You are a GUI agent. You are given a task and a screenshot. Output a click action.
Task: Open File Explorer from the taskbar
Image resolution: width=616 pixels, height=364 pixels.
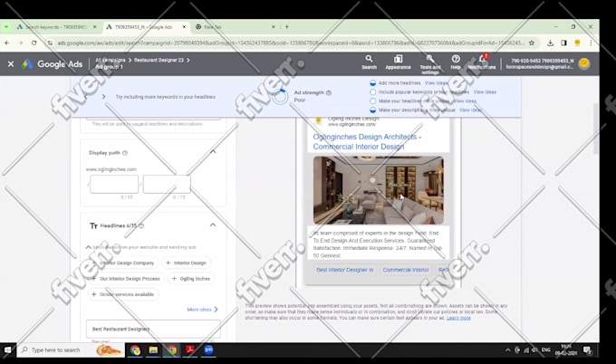153,350
